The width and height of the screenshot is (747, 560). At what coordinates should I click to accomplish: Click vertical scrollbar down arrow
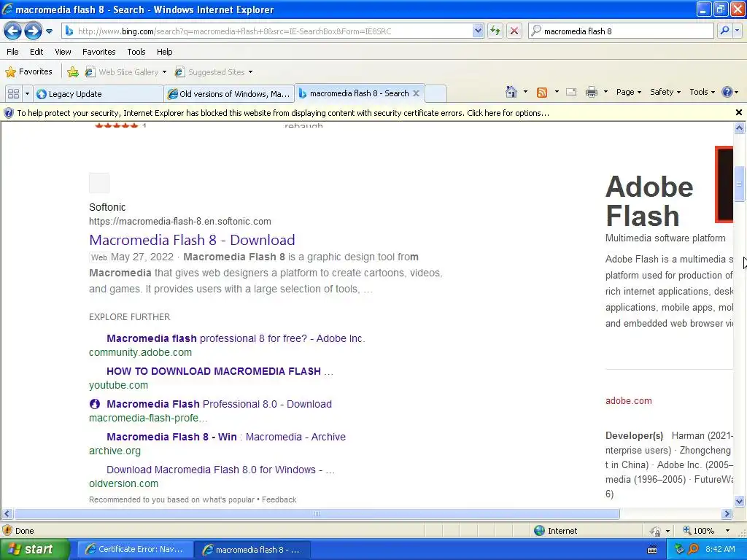point(740,500)
